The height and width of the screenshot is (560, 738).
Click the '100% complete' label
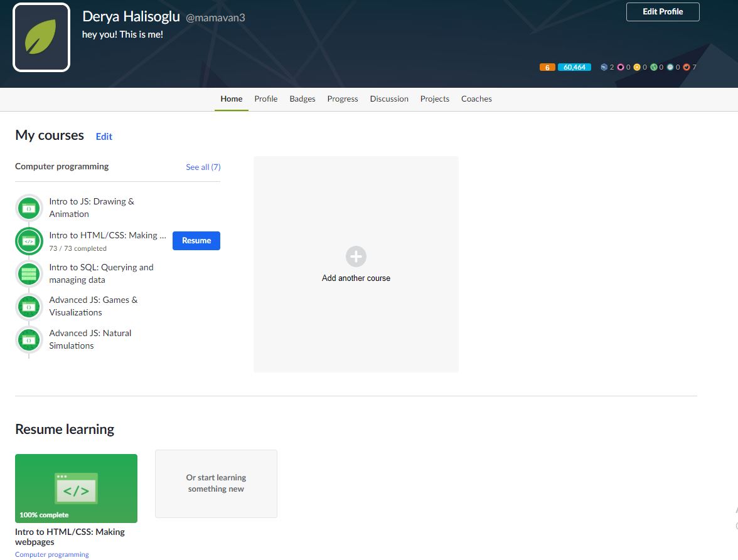[x=44, y=515]
